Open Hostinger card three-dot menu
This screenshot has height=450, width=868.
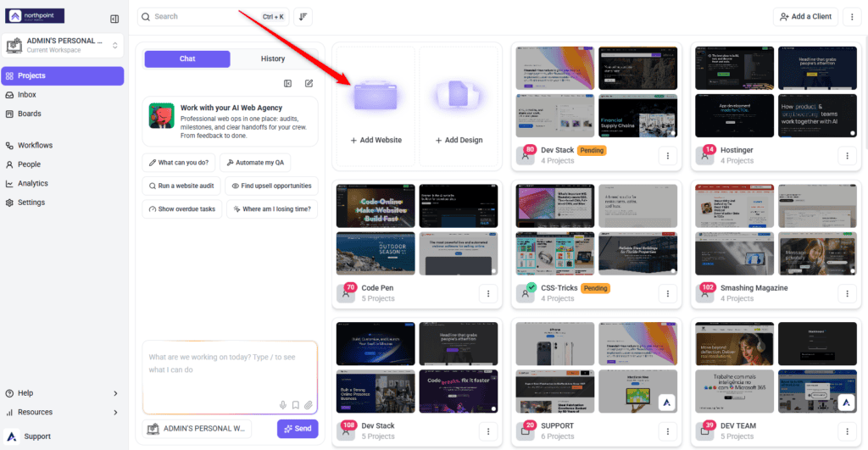click(847, 156)
